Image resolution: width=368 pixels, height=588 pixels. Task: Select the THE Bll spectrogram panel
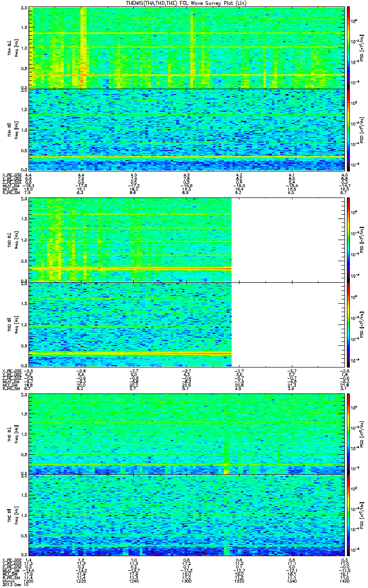point(186,515)
